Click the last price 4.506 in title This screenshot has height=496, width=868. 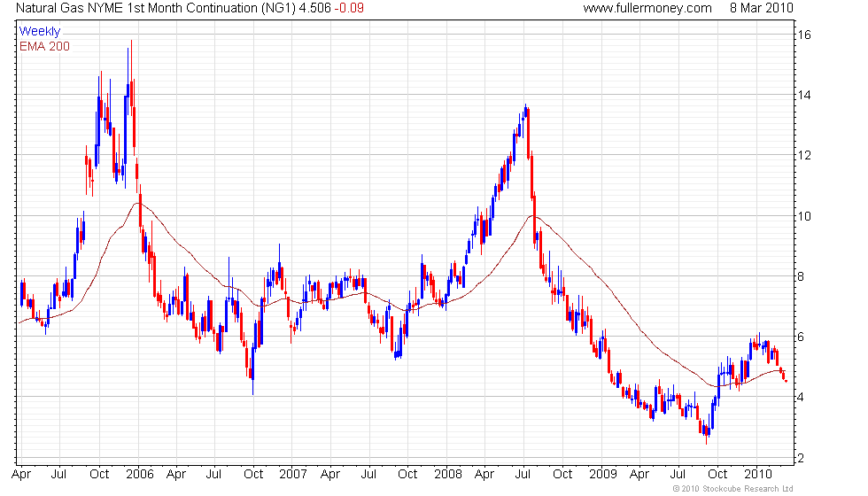pyautogui.click(x=314, y=8)
